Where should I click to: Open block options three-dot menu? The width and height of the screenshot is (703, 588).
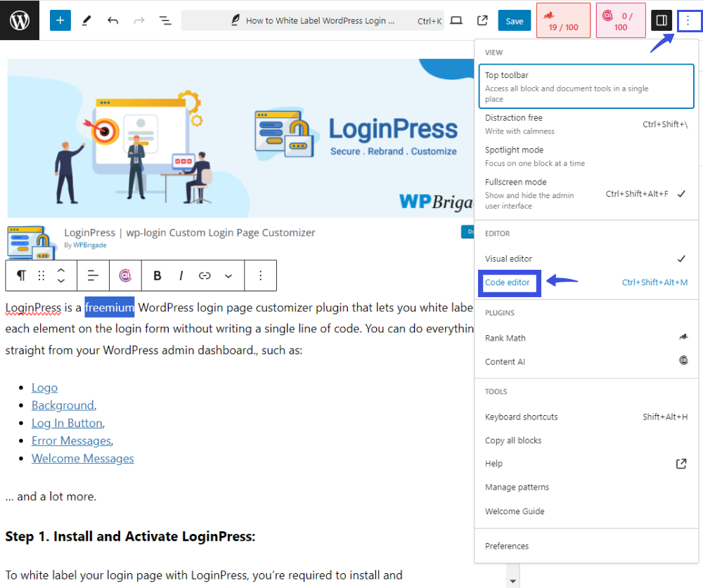[x=261, y=275]
